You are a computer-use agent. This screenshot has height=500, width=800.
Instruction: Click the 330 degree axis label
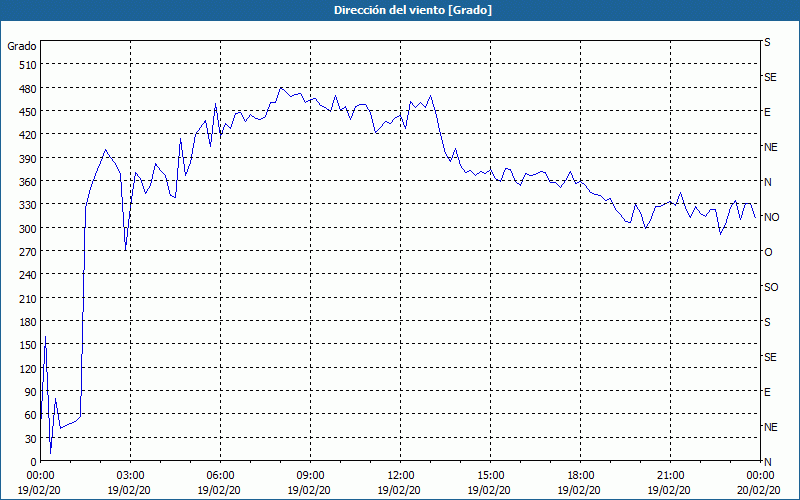28,205
